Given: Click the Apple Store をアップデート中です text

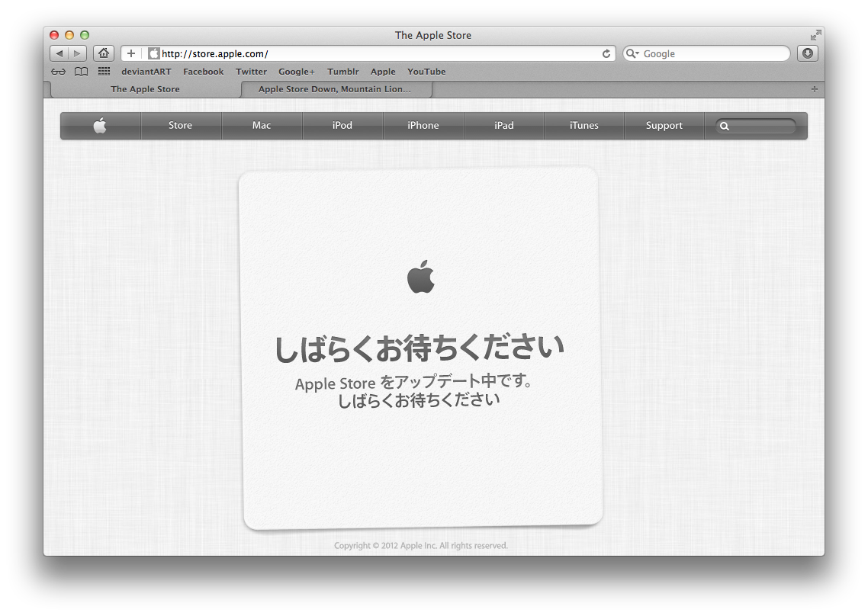Looking at the screenshot, I should (x=413, y=382).
